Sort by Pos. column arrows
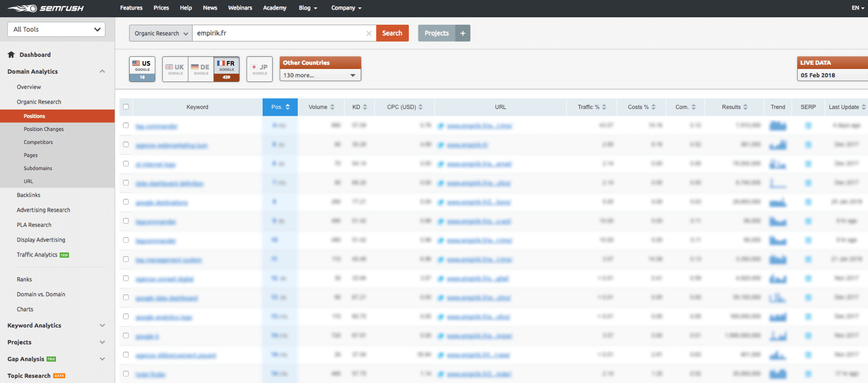 [x=287, y=107]
